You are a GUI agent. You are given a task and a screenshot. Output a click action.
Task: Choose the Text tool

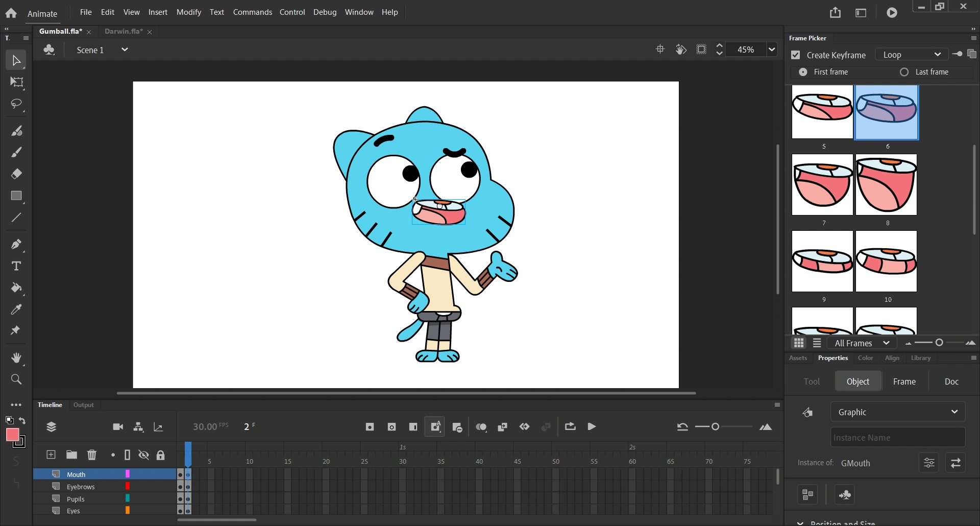[16, 266]
